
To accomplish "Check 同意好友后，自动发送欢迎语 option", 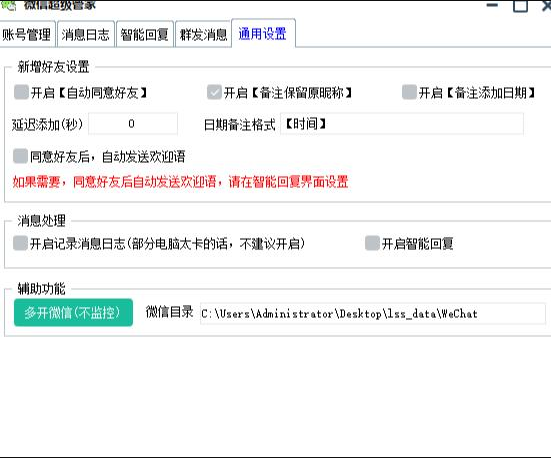I will pyautogui.click(x=20, y=156).
